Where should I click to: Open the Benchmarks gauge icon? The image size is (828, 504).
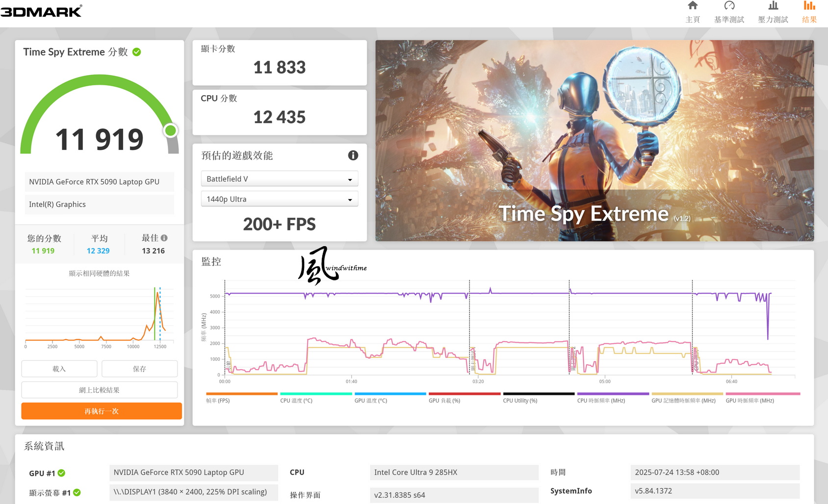coord(729,6)
